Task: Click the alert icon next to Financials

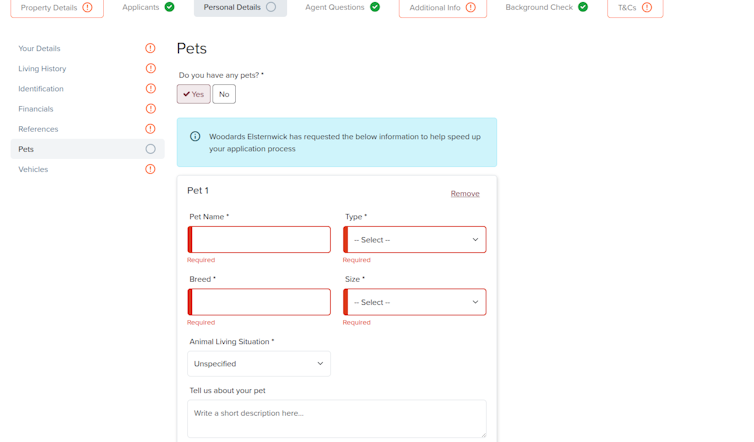Action: (x=150, y=108)
